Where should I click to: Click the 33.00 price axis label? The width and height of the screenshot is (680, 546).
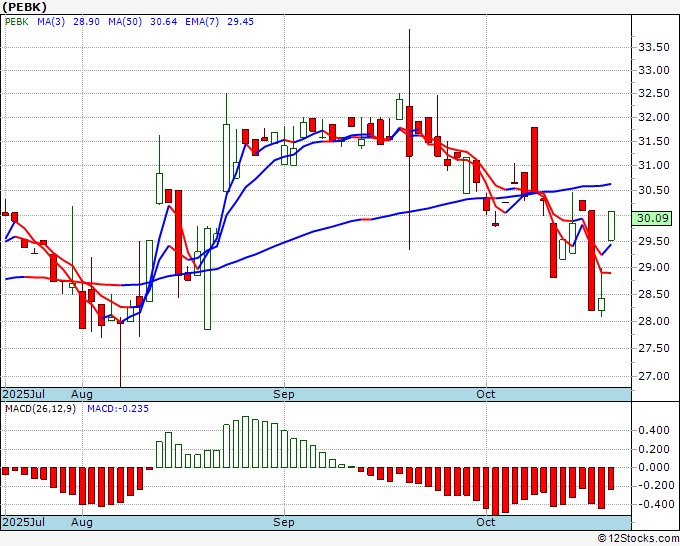(x=654, y=70)
